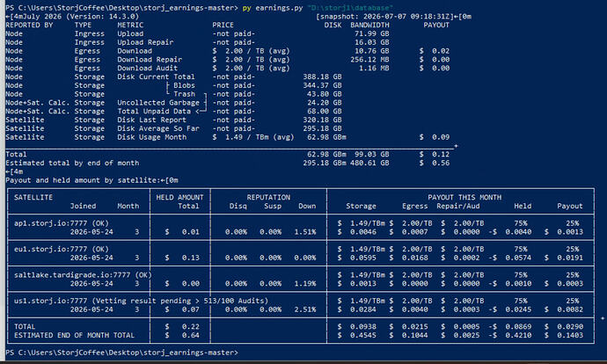Click the HELD AMOUNT column header
The width and height of the screenshot is (607, 364).
coord(179,197)
